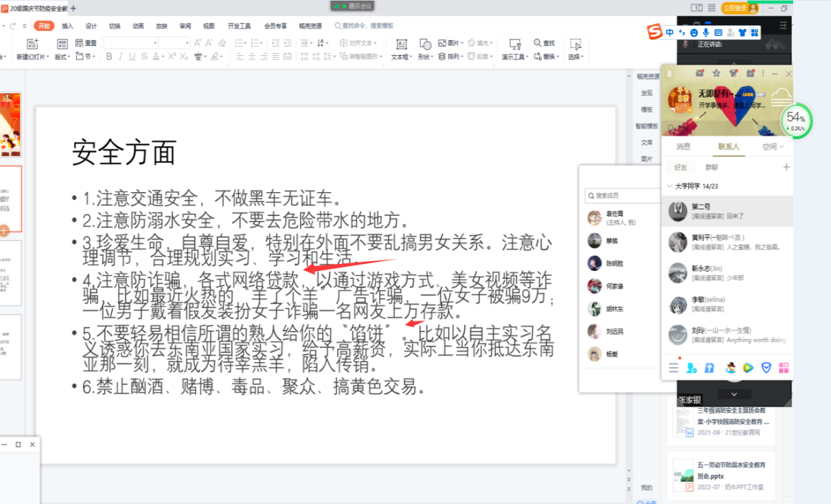
Task: Click the 搜索成员 member search field
Action: (x=617, y=195)
